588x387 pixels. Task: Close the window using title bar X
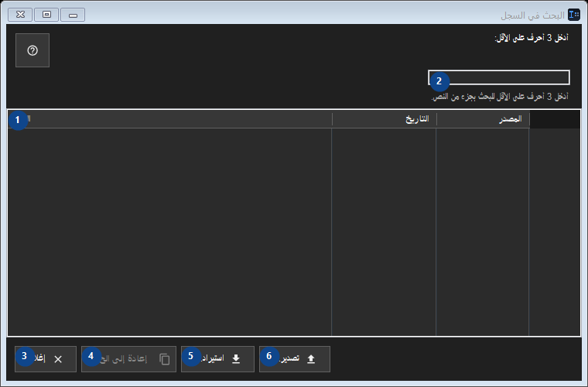pyautogui.click(x=20, y=15)
